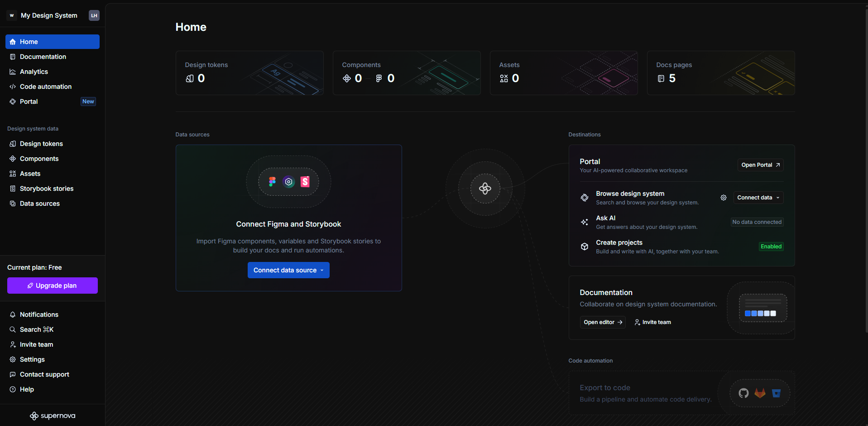
Task: Click the Storybook logo icon
Action: tap(305, 182)
